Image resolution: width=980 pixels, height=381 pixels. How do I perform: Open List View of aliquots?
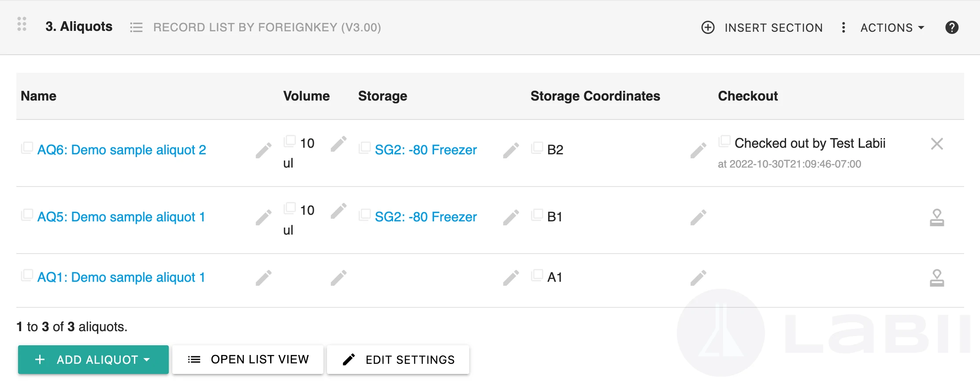coord(248,359)
